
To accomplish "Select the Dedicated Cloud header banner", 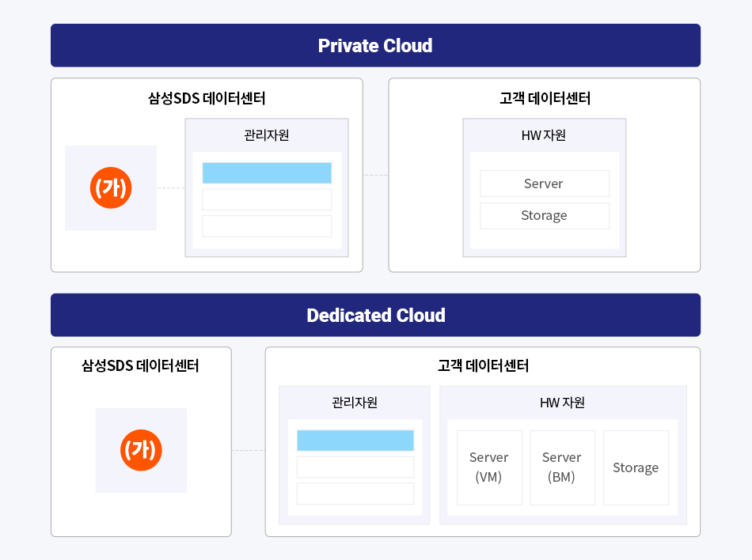I will pyautogui.click(x=375, y=316).
